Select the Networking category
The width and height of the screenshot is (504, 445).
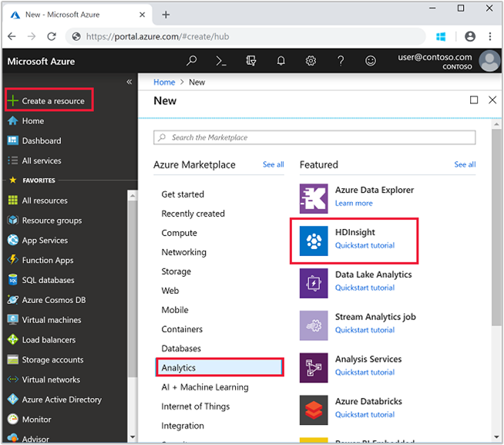coord(184,252)
